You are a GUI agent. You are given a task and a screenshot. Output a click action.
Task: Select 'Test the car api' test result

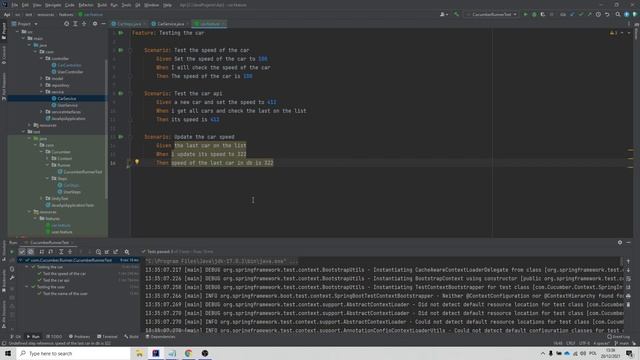coord(56,280)
